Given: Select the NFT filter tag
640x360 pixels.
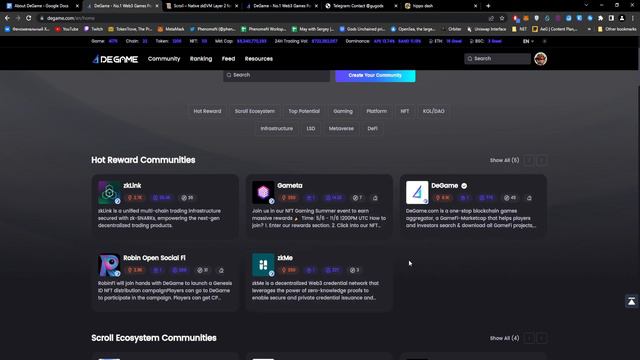Looking at the screenshot, I should [x=404, y=111].
